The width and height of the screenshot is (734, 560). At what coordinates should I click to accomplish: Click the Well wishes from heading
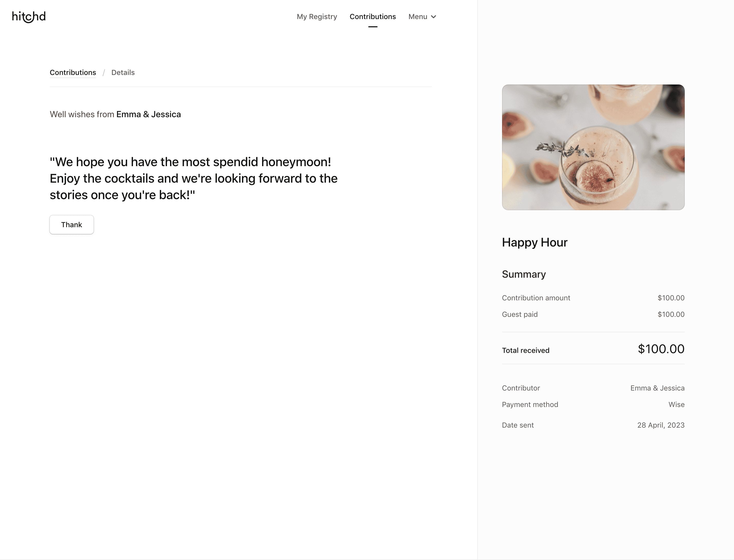pyautogui.click(x=82, y=114)
